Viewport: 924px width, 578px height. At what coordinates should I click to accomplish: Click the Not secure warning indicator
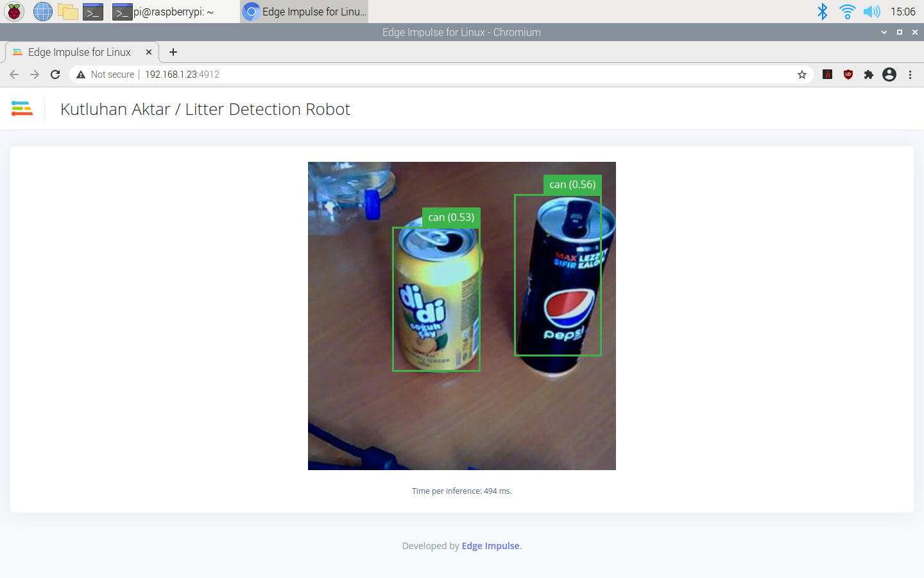point(105,74)
